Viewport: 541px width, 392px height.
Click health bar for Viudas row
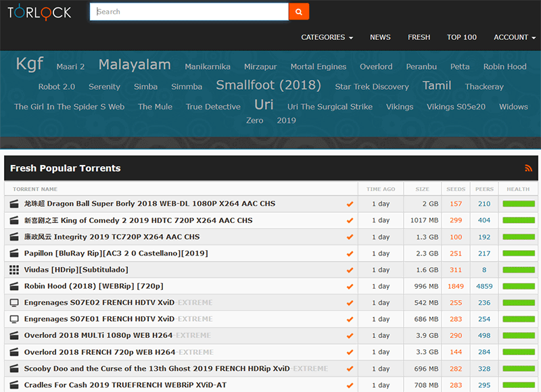pos(519,270)
